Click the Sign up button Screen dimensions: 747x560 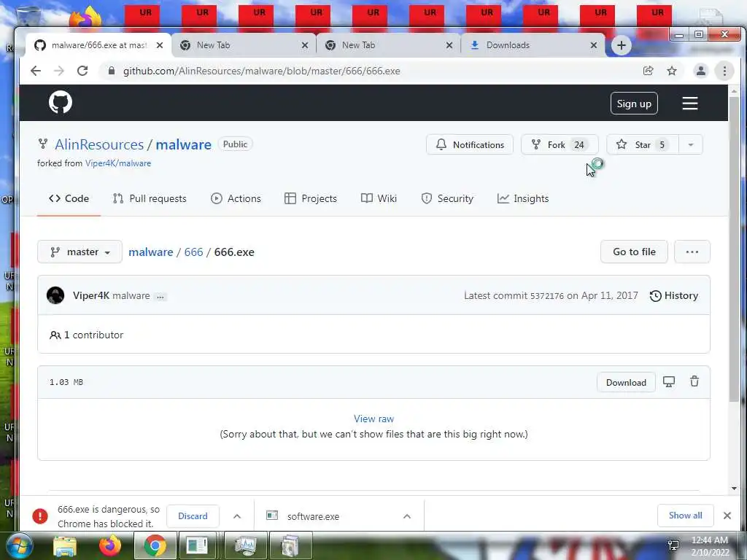pyautogui.click(x=634, y=104)
